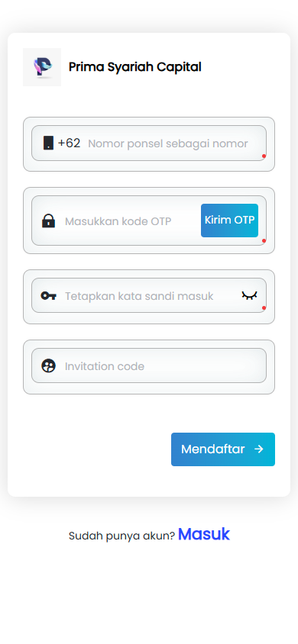
Task: Click the arrow icon on Mendaftar button
Action: tap(258, 449)
